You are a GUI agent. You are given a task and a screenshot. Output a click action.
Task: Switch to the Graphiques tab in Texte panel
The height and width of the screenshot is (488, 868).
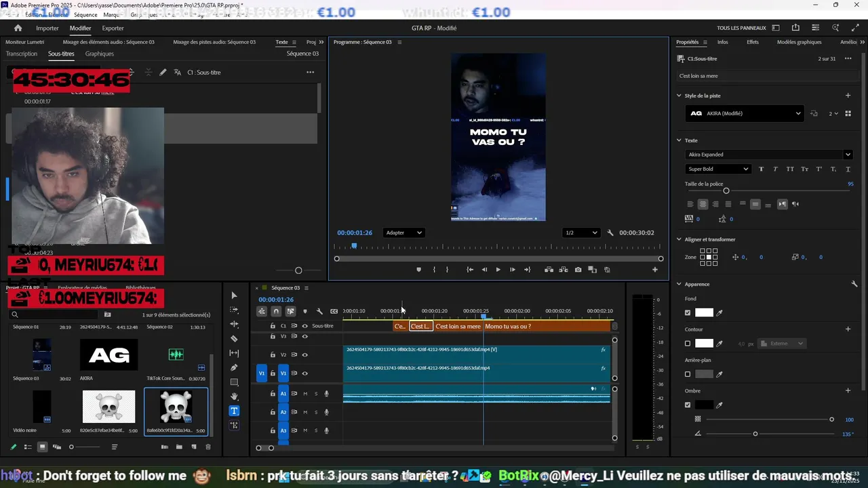coord(100,54)
